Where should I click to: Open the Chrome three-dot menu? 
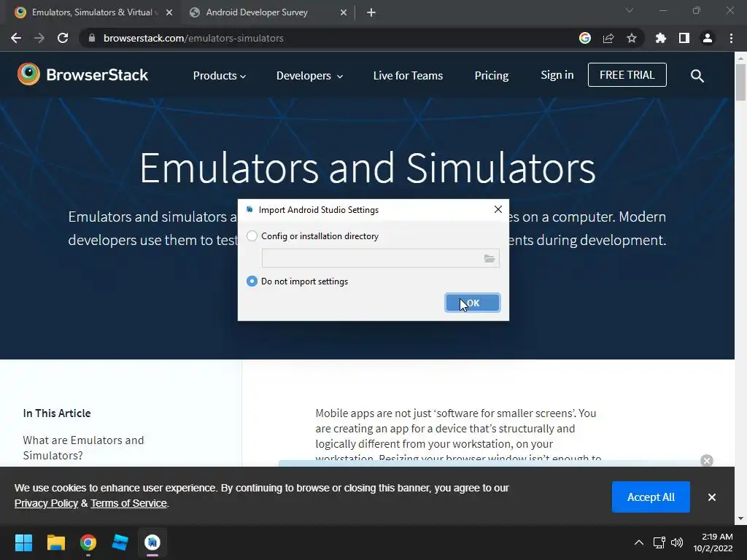731,38
